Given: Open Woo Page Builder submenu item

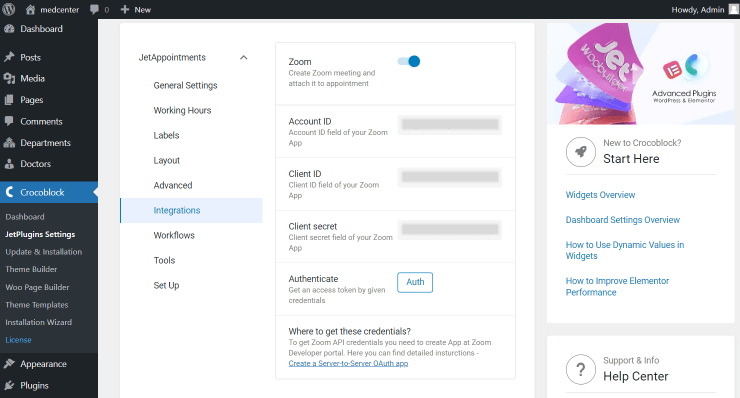Looking at the screenshot, I should click(37, 287).
